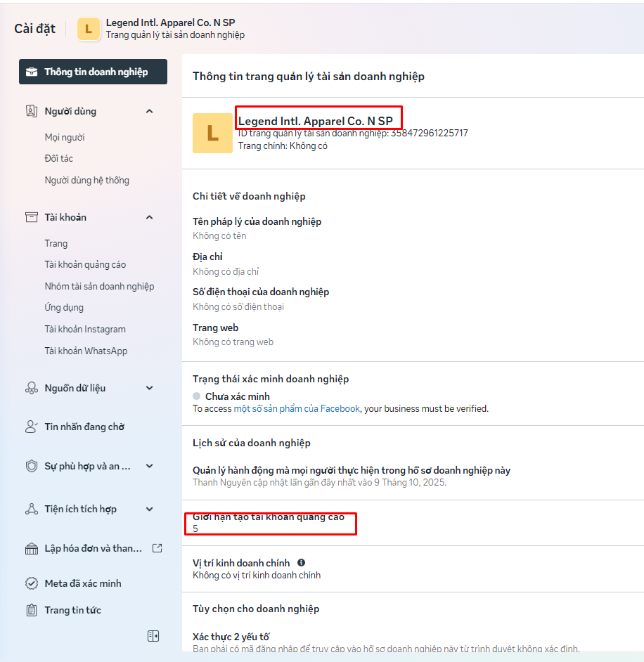Screen dimensions: 644x662
Task: Select Người dùng hệ thống menu item
Action: [x=86, y=180]
